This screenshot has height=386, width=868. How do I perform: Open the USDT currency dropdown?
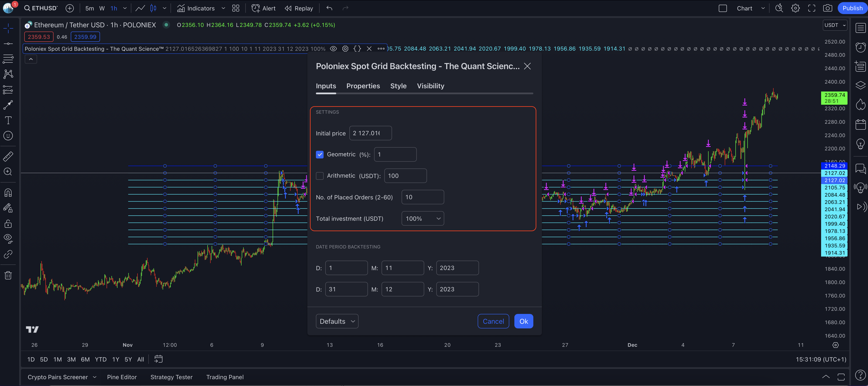[x=835, y=25]
